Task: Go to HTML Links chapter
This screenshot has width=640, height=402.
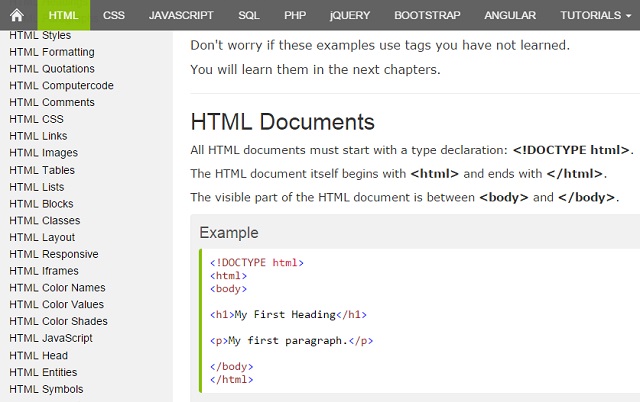Action: [x=38, y=136]
